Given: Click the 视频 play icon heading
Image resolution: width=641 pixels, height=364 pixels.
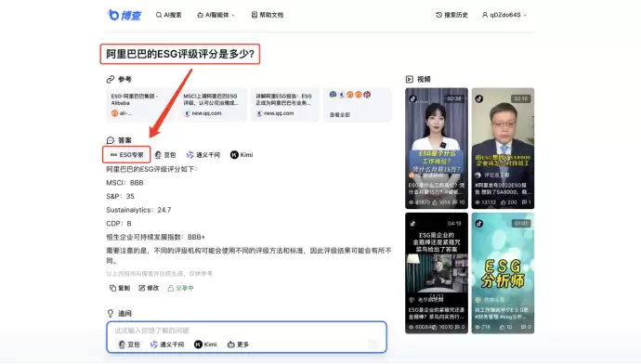Looking at the screenshot, I should point(409,79).
